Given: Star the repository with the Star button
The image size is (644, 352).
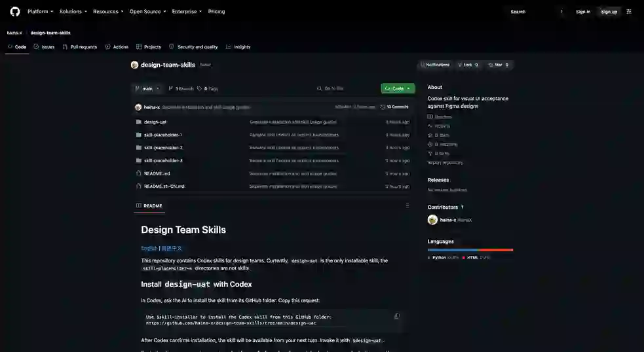Looking at the screenshot, I should coord(499,65).
